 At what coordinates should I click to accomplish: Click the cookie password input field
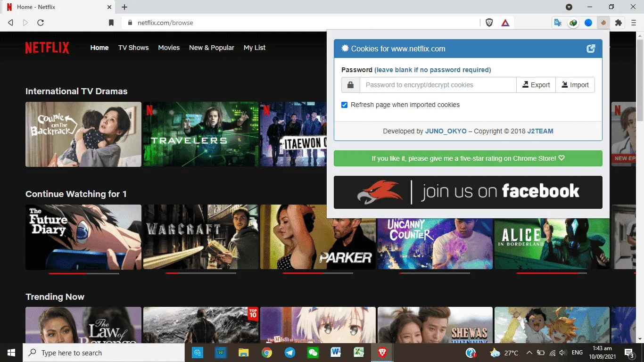coord(438,85)
